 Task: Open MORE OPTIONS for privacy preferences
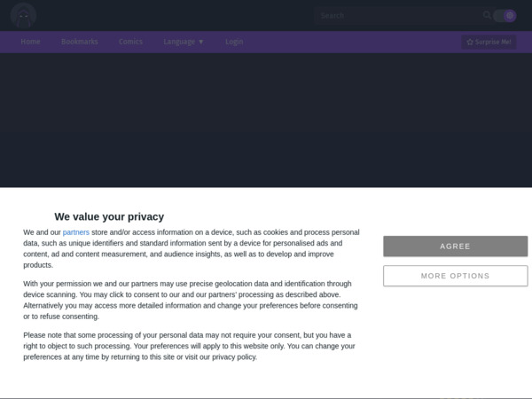click(456, 276)
